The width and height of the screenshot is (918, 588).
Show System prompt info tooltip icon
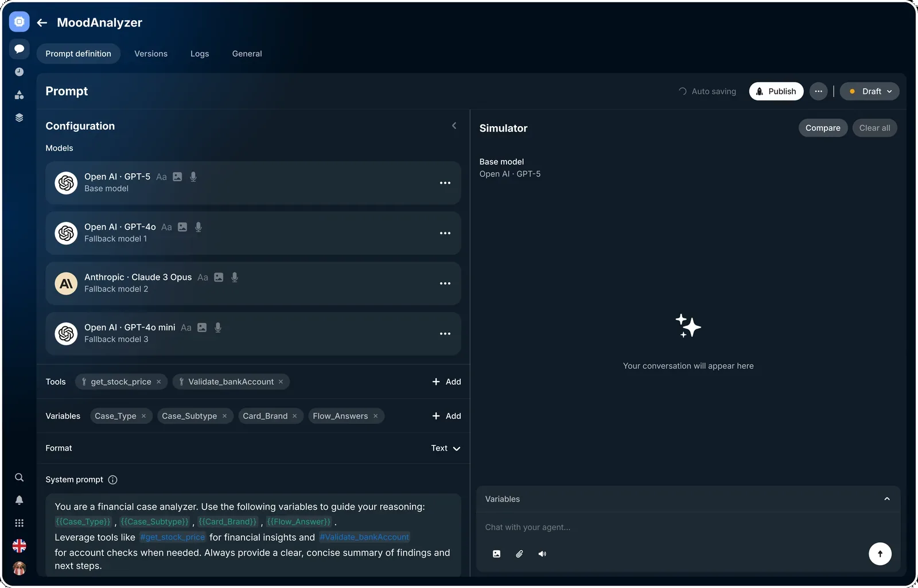click(113, 480)
